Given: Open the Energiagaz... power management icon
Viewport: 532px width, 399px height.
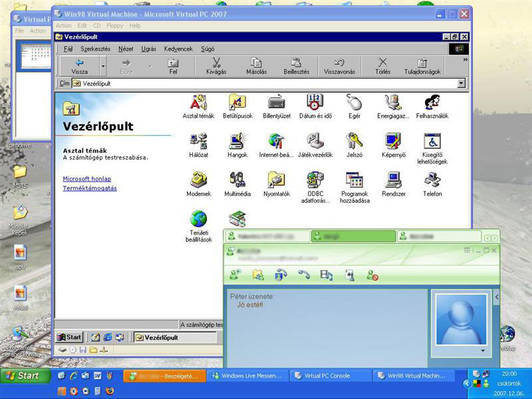Looking at the screenshot, I should click(x=394, y=106).
